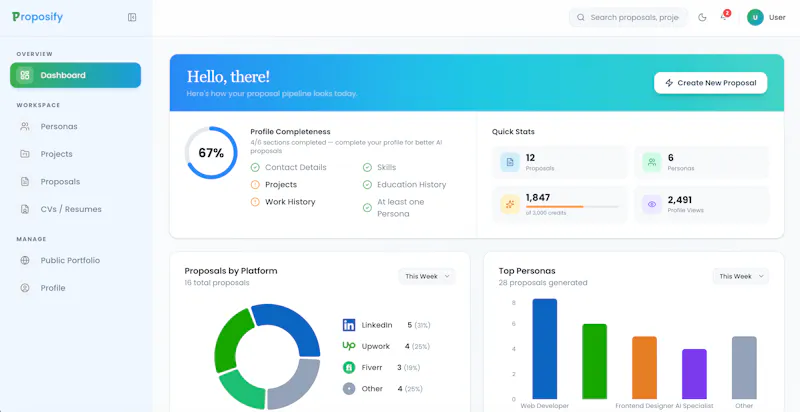Open the Profile sidebar item
The image size is (800, 412).
point(76,288)
